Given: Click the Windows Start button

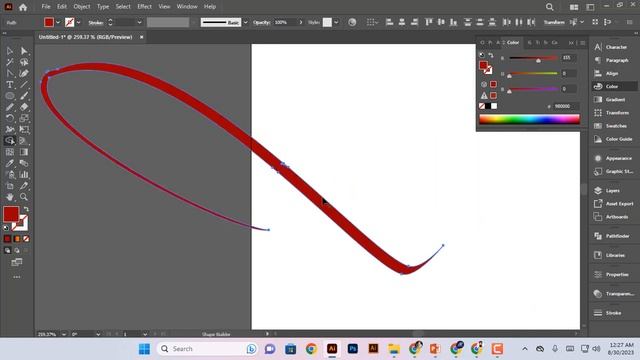Looking at the screenshot, I should point(144,349).
